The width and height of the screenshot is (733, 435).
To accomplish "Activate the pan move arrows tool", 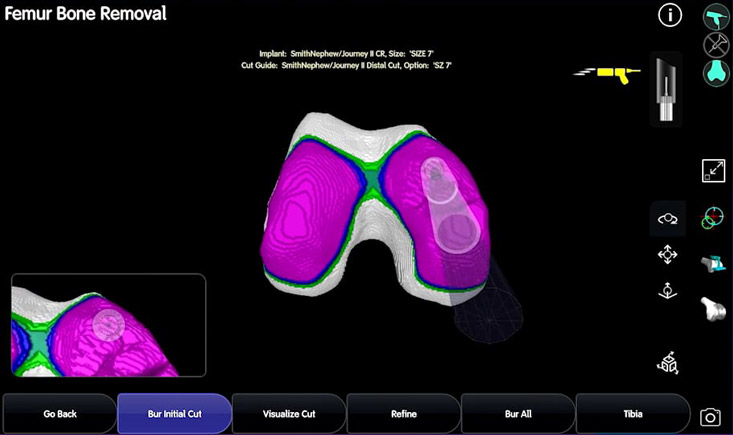I will tap(667, 255).
